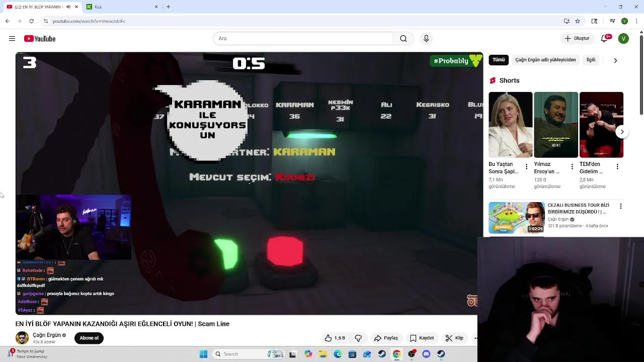Click the taskbar Search box
Screen dimensions: 644x362
click(249, 354)
